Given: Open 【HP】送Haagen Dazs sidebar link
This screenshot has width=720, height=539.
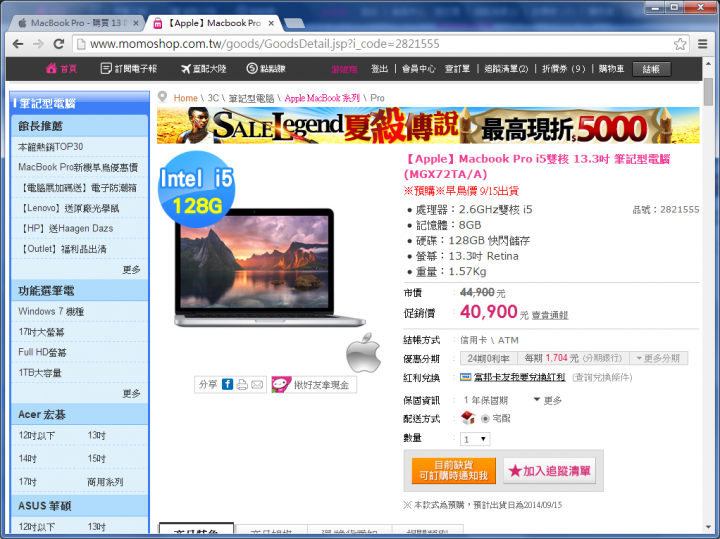Looking at the screenshot, I should tap(66, 228).
